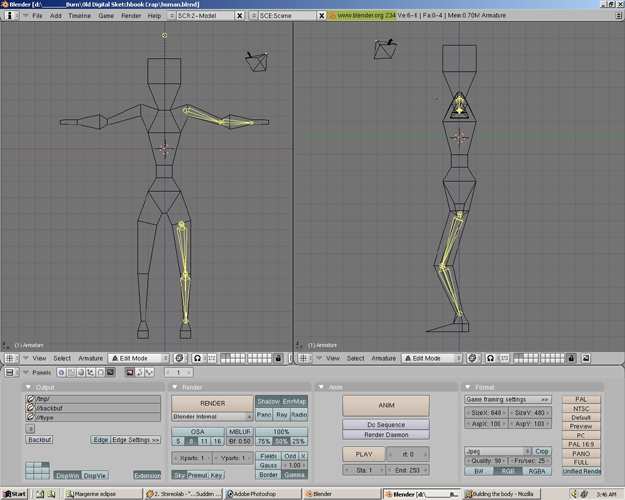Click the PLAY button
Image resolution: width=625 pixels, height=500 pixels.
coord(364,454)
